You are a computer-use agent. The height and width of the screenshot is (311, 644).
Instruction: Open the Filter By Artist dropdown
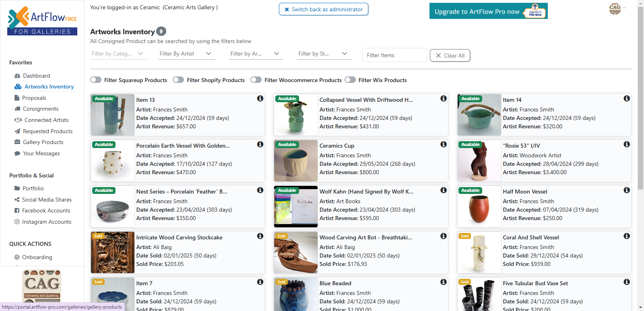click(186, 54)
